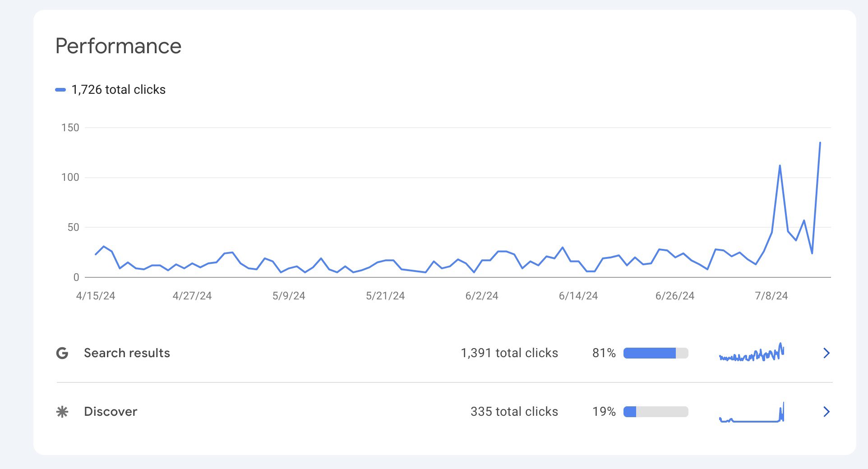This screenshot has height=469, width=868.
Task: Click the 6/26/24 date label on the axis
Action: coord(675,296)
